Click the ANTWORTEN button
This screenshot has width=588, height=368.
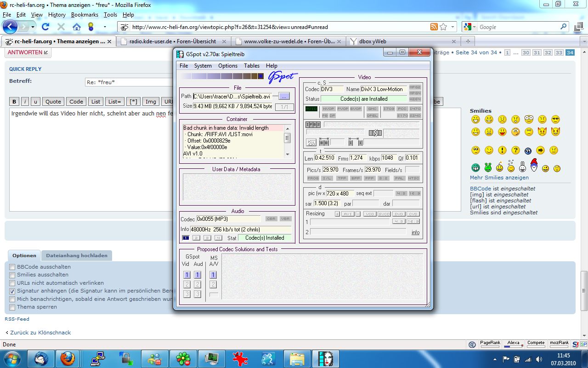point(28,52)
